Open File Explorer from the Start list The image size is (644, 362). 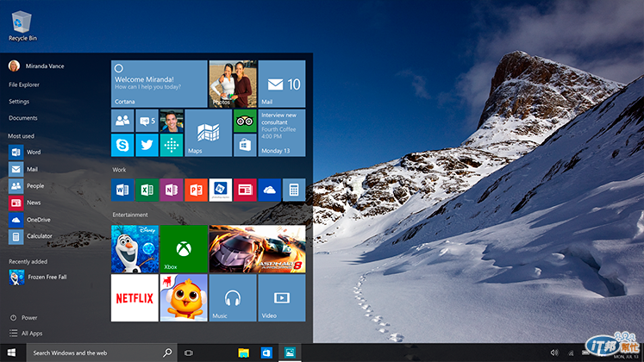pyautogui.click(x=24, y=84)
